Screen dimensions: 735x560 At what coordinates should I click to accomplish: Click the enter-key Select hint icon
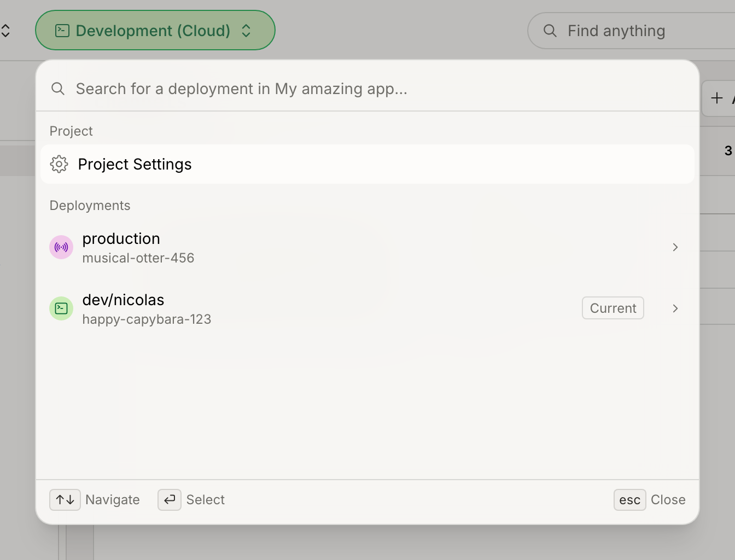point(170,500)
